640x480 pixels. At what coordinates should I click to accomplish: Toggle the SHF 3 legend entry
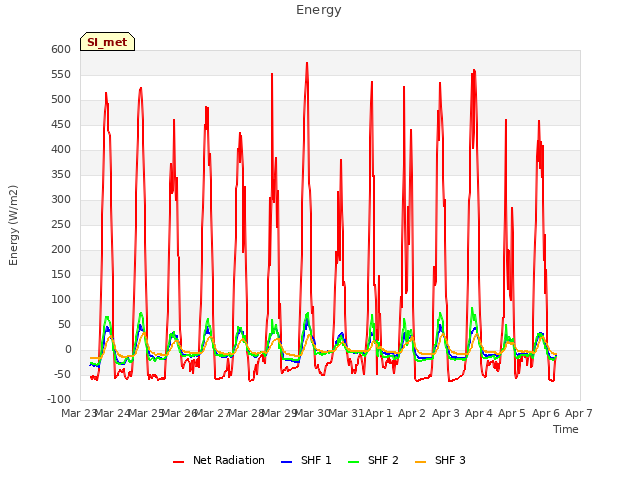(x=440, y=460)
